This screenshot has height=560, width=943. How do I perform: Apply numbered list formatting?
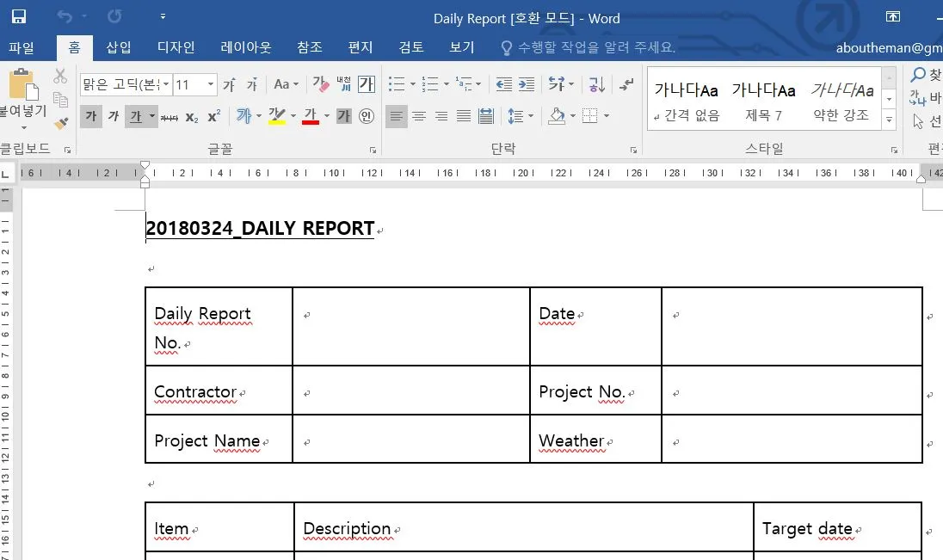pos(430,84)
